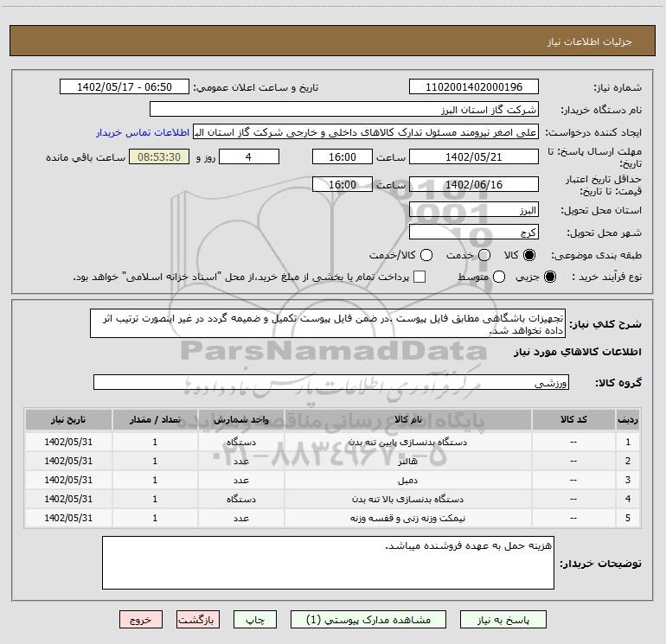Viewport: 666px width, 644px height.
Task: Click the اطلاعات کالاهای مورد نیاز heading
Action: pyautogui.click(x=577, y=352)
